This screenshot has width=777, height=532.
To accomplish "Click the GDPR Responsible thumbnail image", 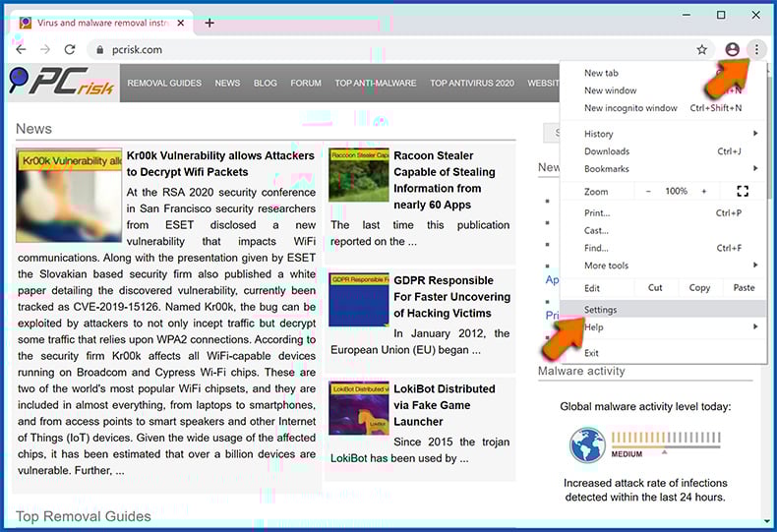I will pos(359,300).
